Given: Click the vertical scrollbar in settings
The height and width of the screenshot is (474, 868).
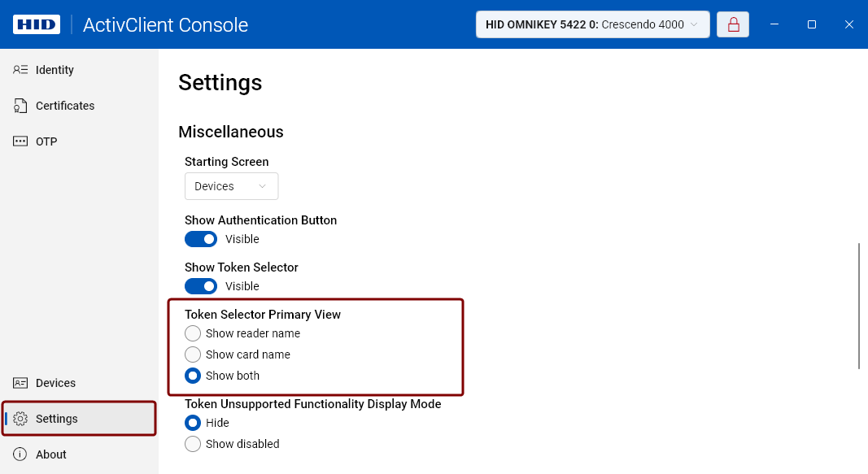Looking at the screenshot, I should click(859, 306).
